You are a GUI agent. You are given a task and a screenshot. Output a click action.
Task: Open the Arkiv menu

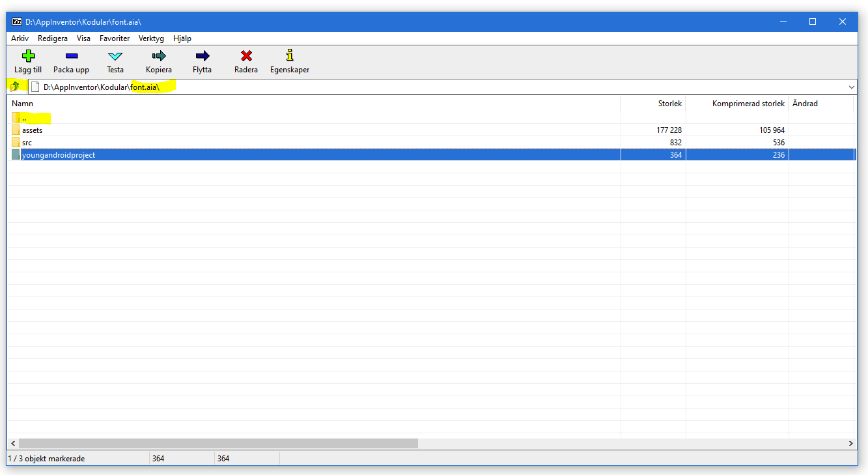[20, 38]
